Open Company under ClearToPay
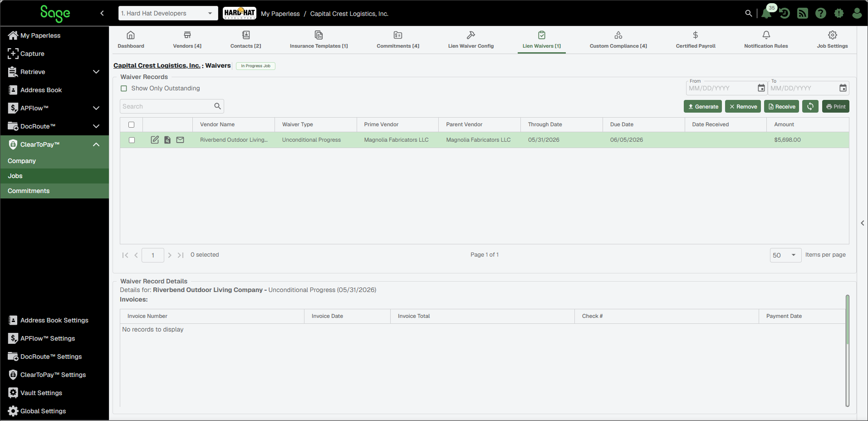Screen dimensions: 868x421 coord(54,161)
